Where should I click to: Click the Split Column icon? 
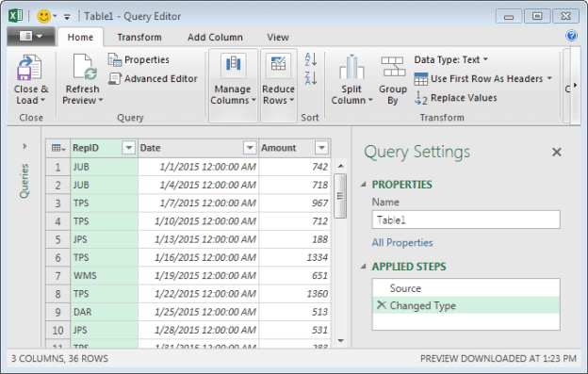pos(351,68)
